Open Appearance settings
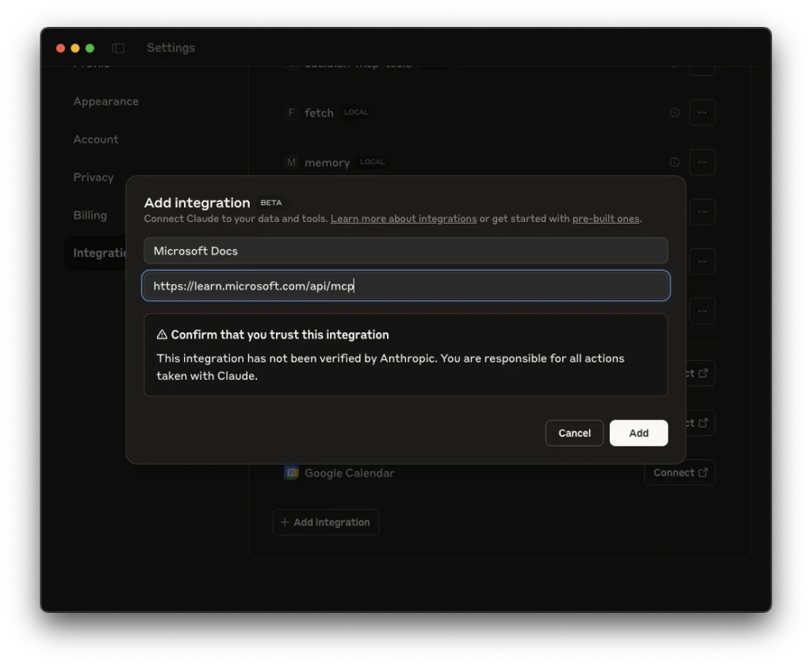812x666 pixels. coord(105,101)
